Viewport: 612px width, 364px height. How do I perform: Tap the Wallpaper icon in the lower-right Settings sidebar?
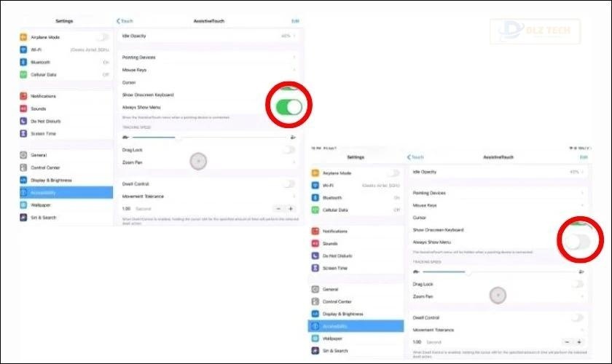315,339
